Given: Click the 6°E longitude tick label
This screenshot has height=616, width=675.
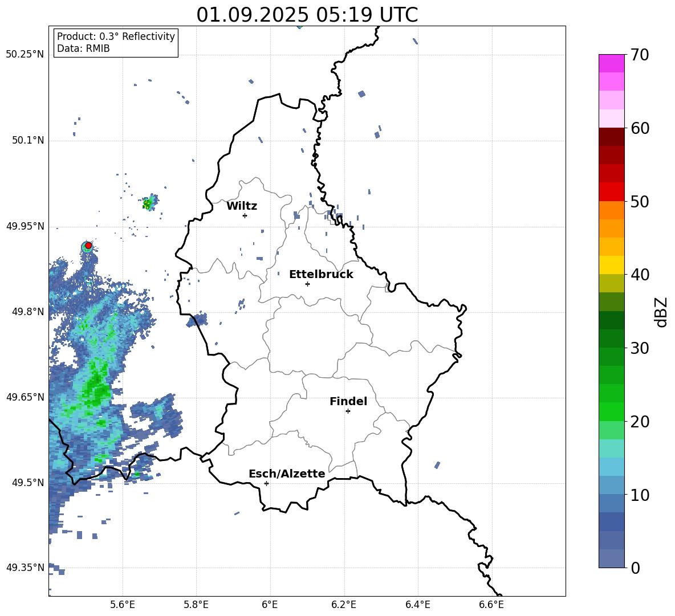Looking at the screenshot, I should click(x=270, y=605).
